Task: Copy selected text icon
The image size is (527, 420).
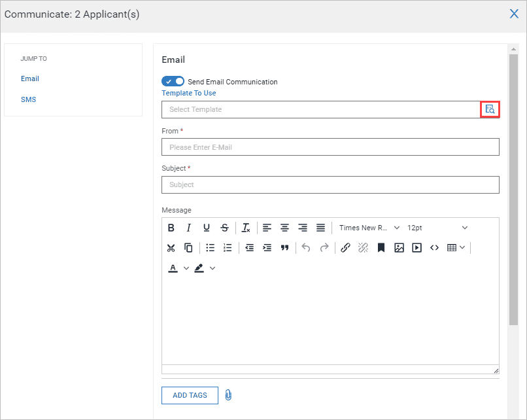Action: (188, 248)
